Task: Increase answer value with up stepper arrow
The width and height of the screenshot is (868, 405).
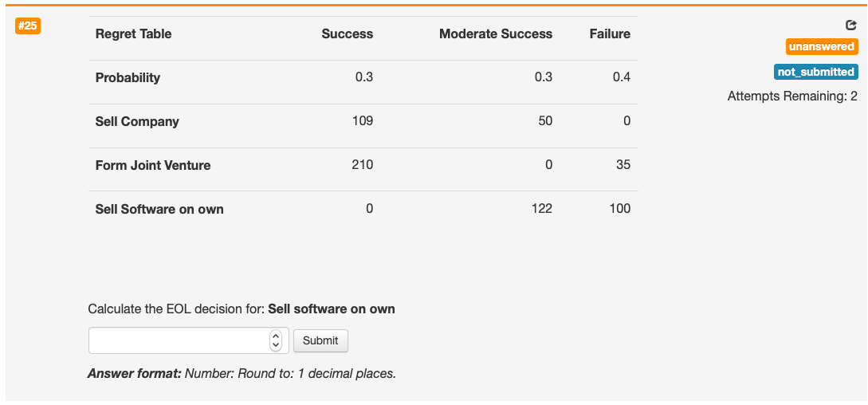Action: [x=276, y=336]
